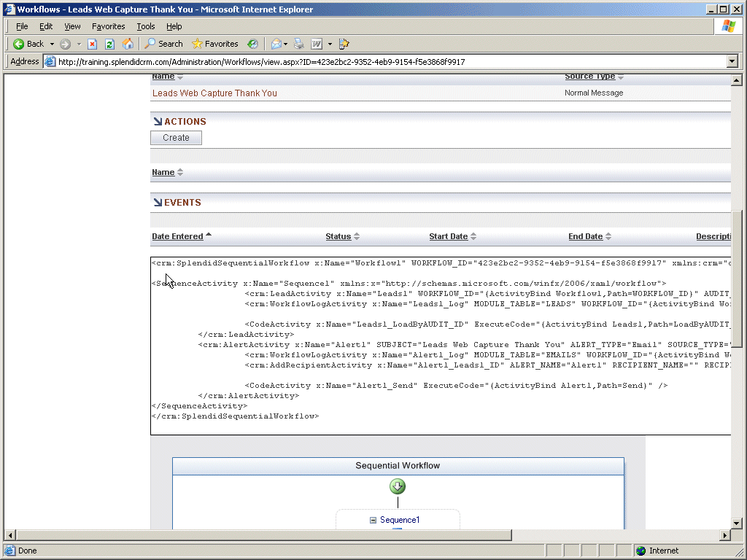Open the address bar dropdown arrow
Viewport: 747px width, 560px height.
[x=732, y=62]
